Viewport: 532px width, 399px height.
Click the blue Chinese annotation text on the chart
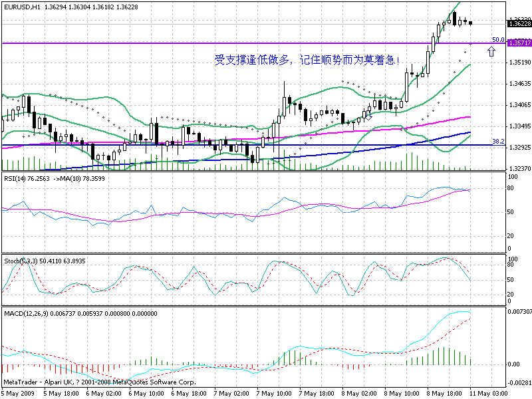coord(307,60)
